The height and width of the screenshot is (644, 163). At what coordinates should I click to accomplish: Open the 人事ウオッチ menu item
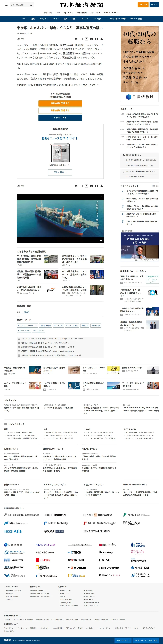(95, 12)
